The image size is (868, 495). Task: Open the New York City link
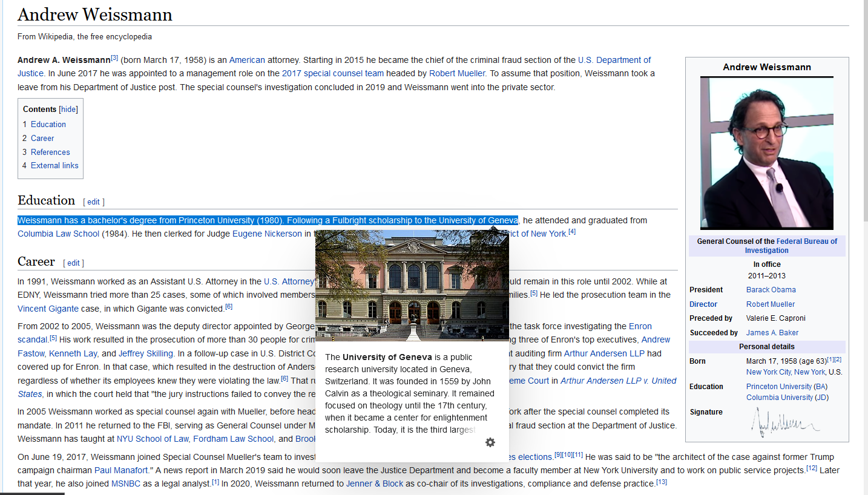click(x=769, y=372)
